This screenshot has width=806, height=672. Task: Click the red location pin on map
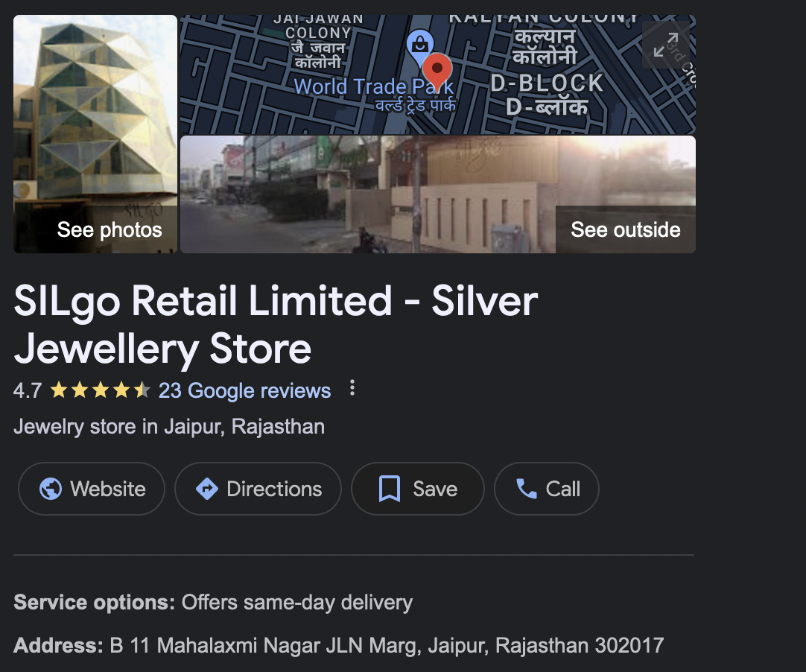(x=437, y=72)
